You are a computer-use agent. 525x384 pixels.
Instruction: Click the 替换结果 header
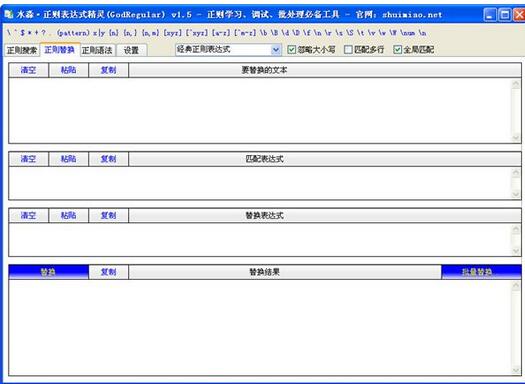(285, 272)
